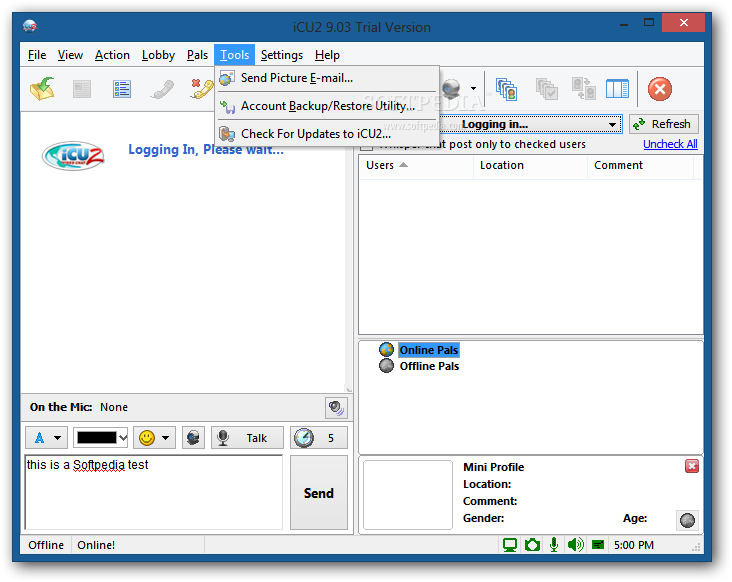732x582 pixels.
Task: Click the green microphone status bar icon
Action: (x=554, y=545)
